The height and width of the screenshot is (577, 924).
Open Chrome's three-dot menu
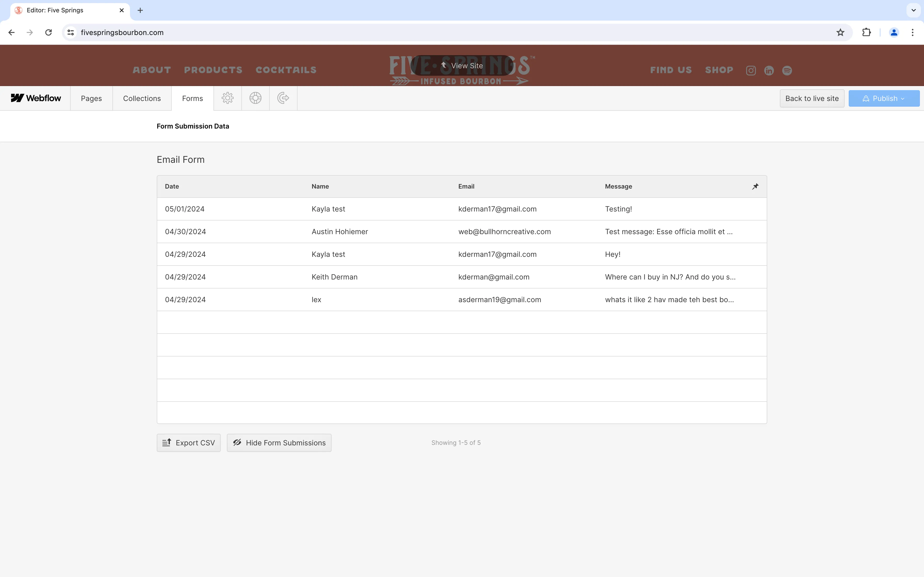[913, 32]
